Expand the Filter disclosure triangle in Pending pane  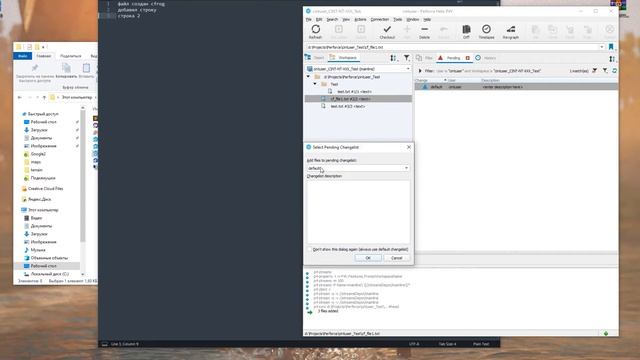[x=420, y=71]
